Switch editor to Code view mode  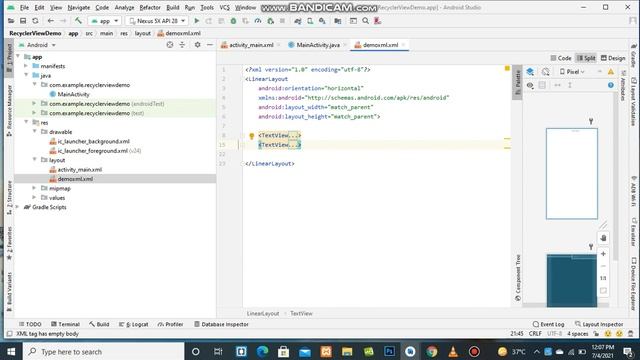click(x=561, y=58)
